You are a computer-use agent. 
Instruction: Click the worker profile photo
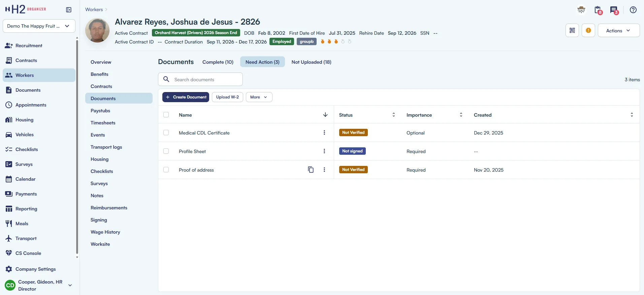97,30
